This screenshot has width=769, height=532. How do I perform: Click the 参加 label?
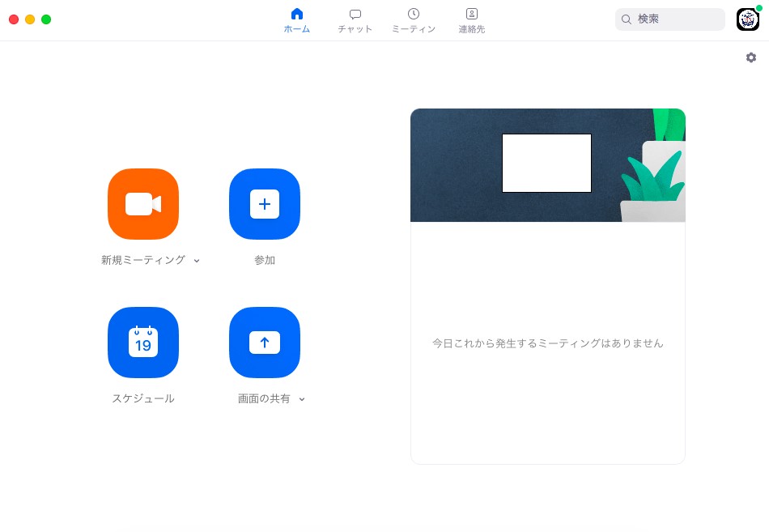click(x=265, y=260)
